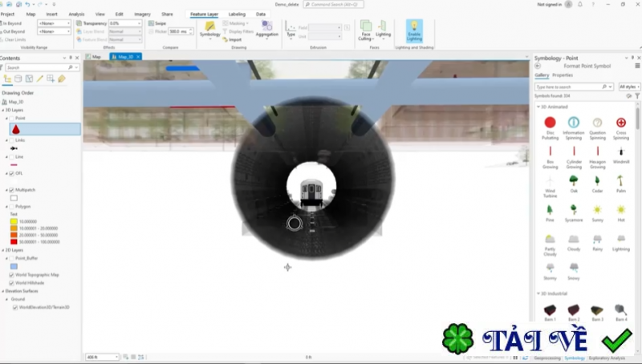Click the Swipe button
The image size is (642, 364).
157,23
